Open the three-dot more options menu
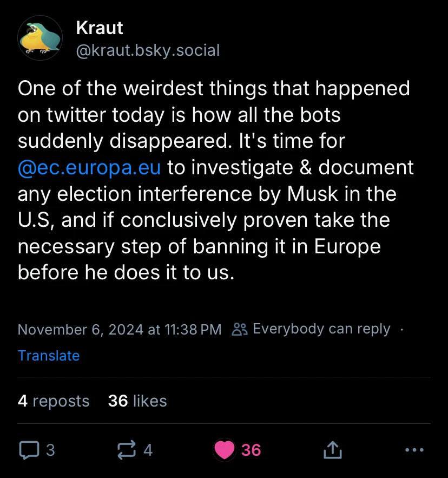This screenshot has height=478, width=448. pos(414,449)
